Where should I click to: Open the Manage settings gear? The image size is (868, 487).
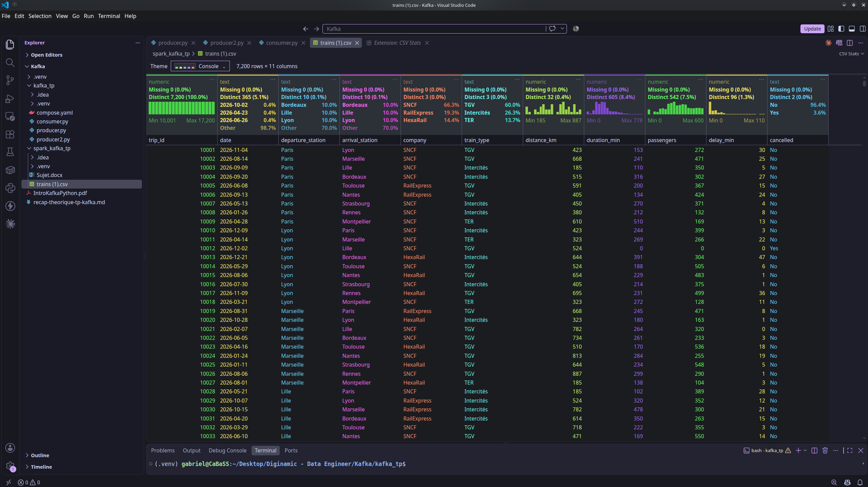tap(10, 466)
